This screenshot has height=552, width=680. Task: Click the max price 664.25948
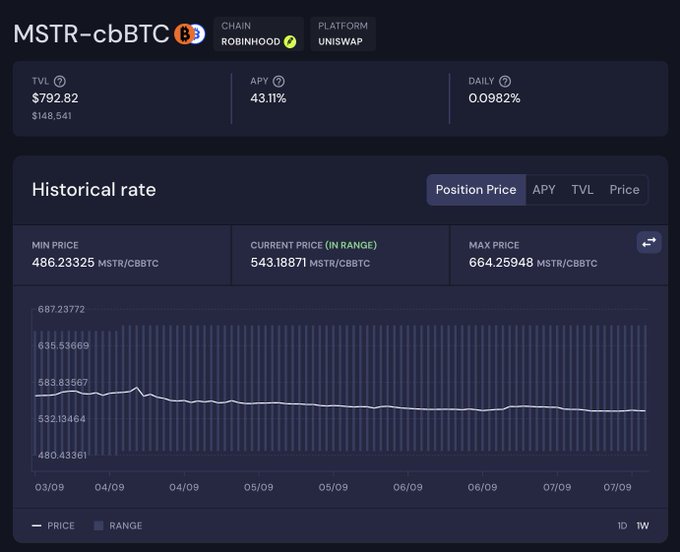click(501, 262)
